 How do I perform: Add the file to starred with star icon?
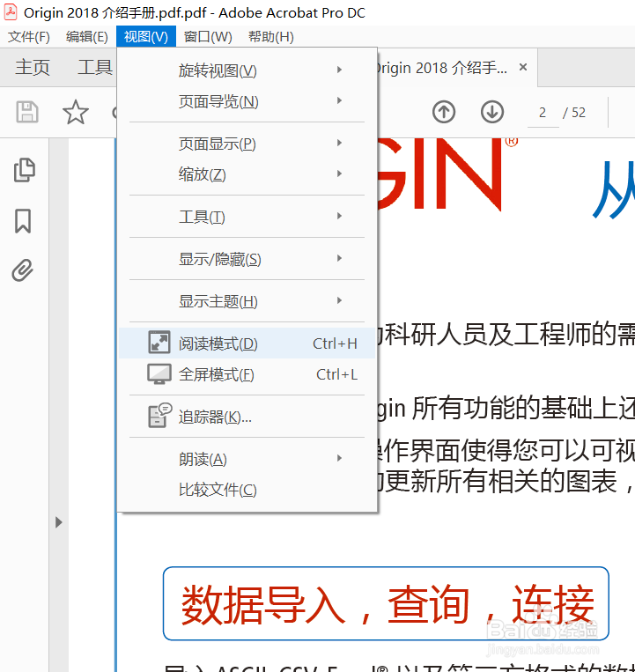pyautogui.click(x=76, y=112)
